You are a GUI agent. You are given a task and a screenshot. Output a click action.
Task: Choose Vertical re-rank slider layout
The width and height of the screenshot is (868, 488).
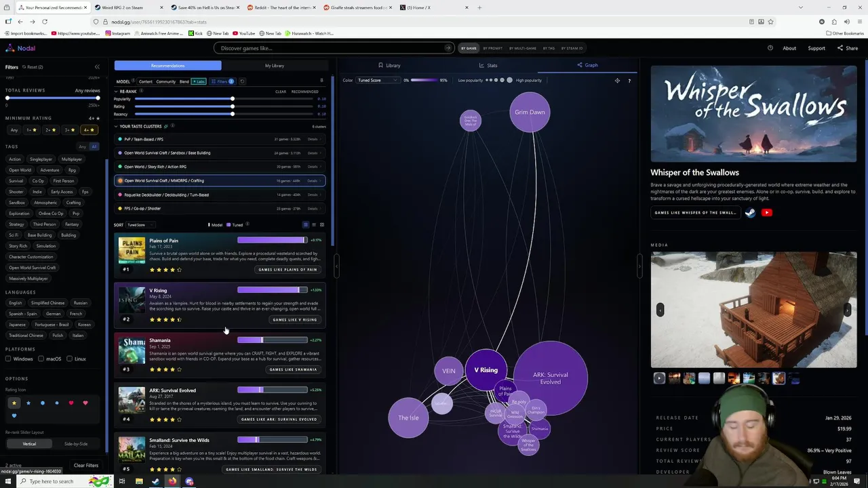pos(29,444)
